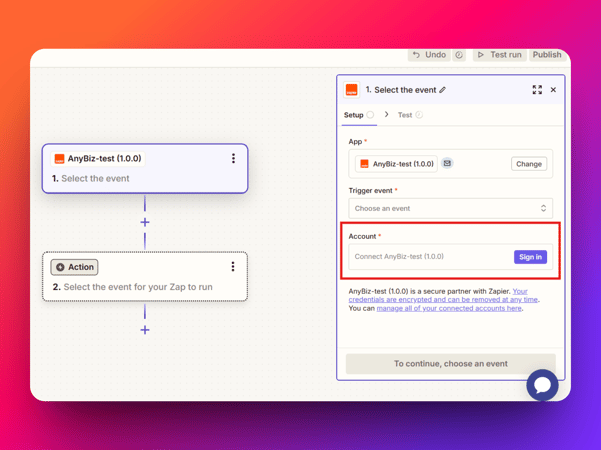The height and width of the screenshot is (450, 601).
Task: Rename step using pencil icon
Action: 443,90
